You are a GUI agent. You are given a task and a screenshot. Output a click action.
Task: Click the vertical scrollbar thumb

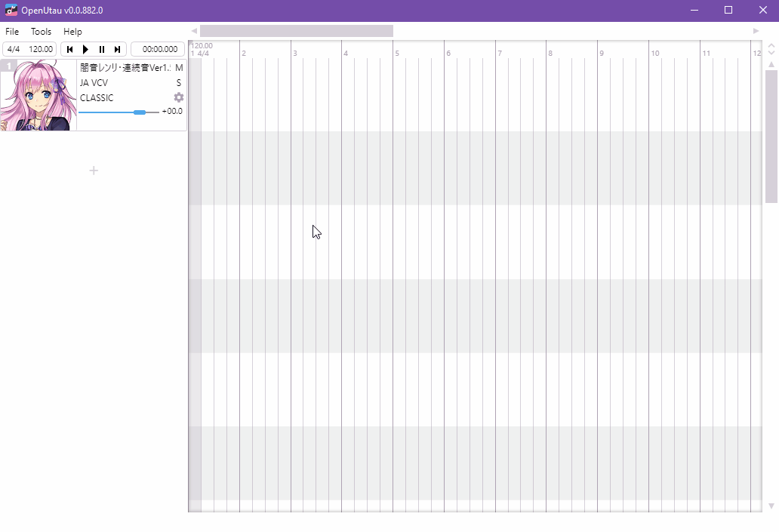click(771, 137)
